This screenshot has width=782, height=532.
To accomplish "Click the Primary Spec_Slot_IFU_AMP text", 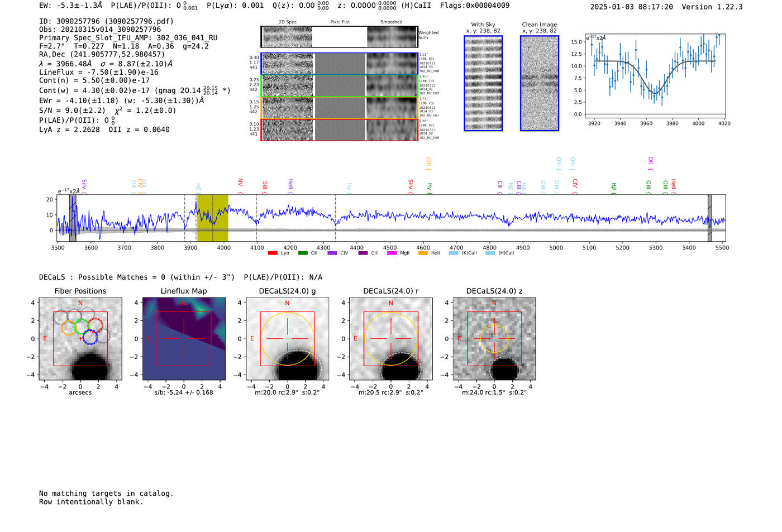I will [x=128, y=38].
